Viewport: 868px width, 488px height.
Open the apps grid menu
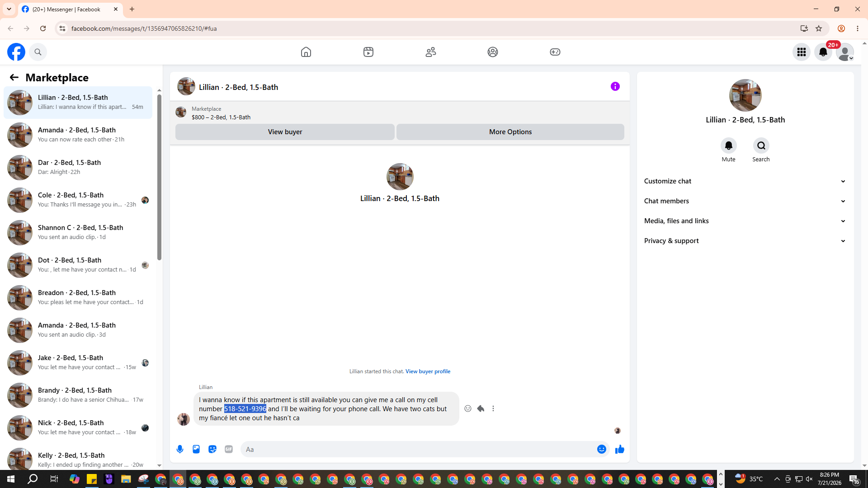click(802, 52)
